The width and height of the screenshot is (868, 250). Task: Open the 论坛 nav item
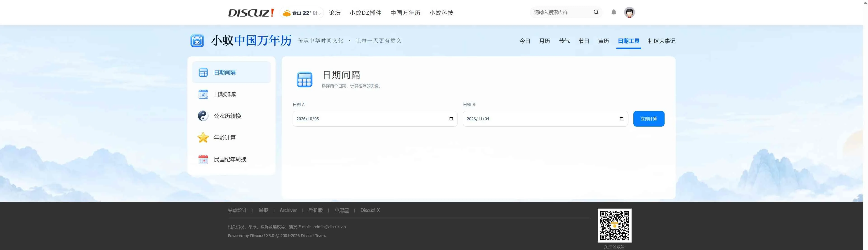point(335,13)
